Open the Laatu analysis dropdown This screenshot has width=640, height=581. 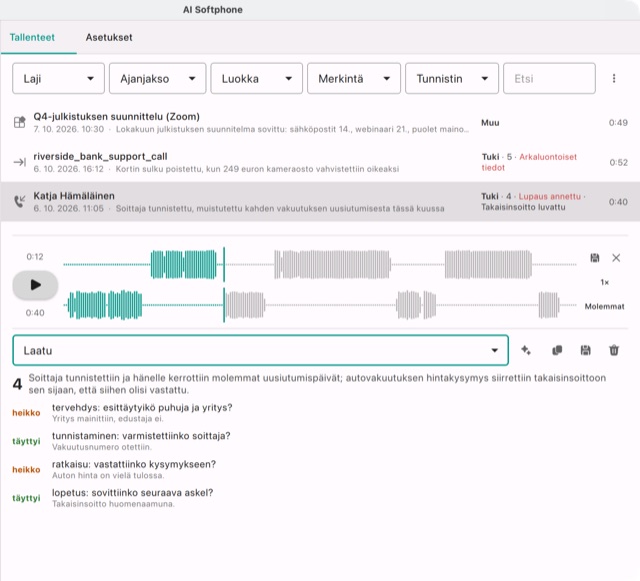tap(260, 350)
